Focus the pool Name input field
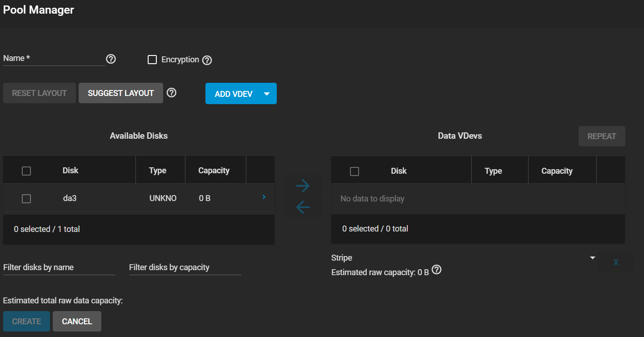 (x=54, y=59)
